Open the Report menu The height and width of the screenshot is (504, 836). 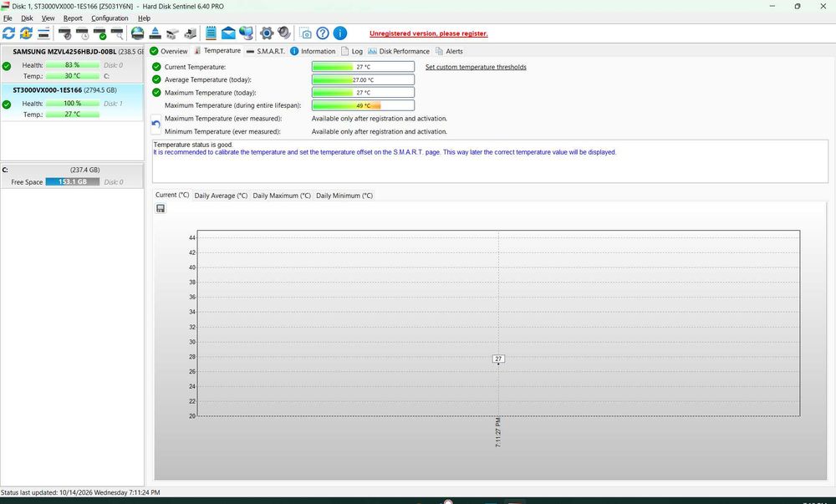[x=73, y=18]
